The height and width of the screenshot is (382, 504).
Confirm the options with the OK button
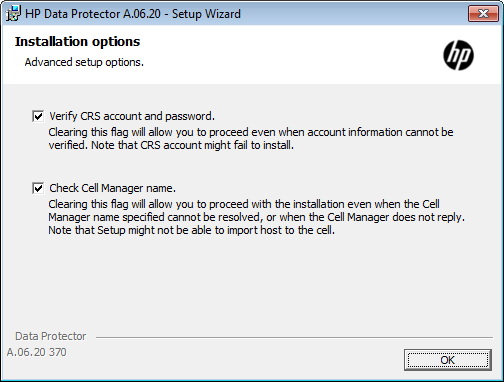point(448,360)
